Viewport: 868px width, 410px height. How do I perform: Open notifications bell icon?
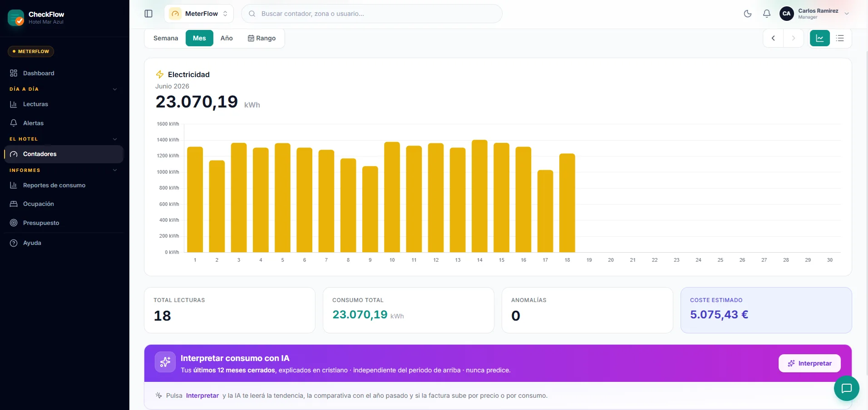(x=767, y=14)
